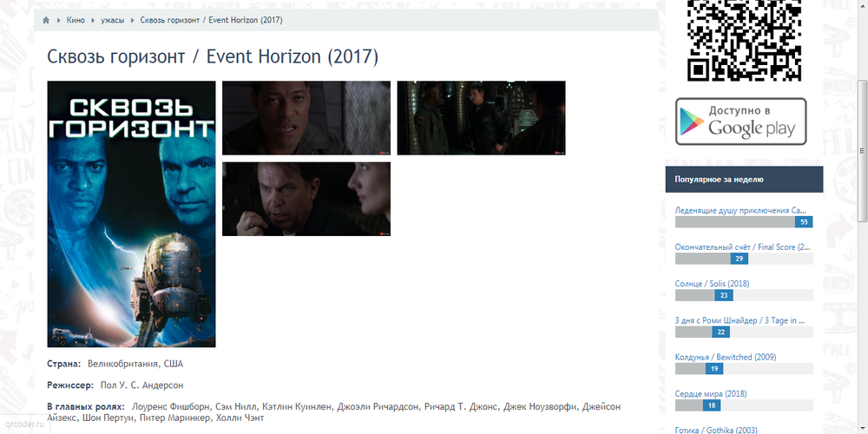868x434 pixels.
Task: Click the QR code image
Action: coord(744,39)
